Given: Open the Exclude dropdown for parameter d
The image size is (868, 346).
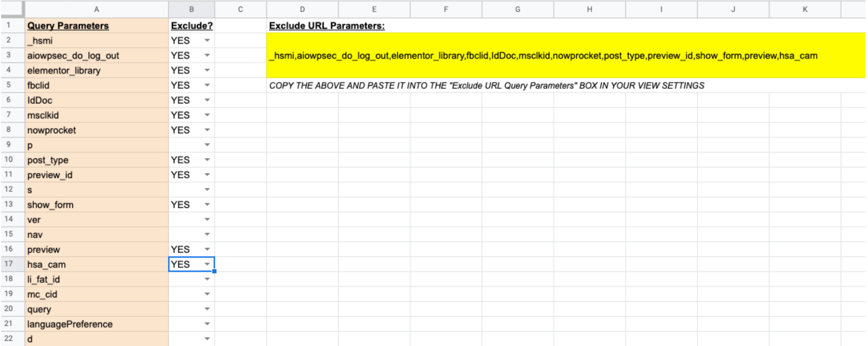Looking at the screenshot, I should point(207,339).
